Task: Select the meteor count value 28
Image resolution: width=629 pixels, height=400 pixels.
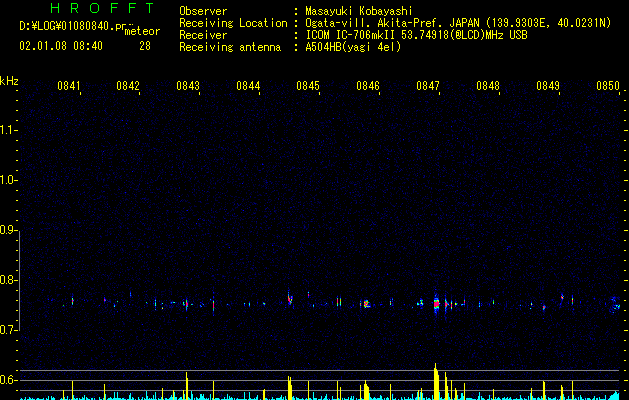Action: 145,46
